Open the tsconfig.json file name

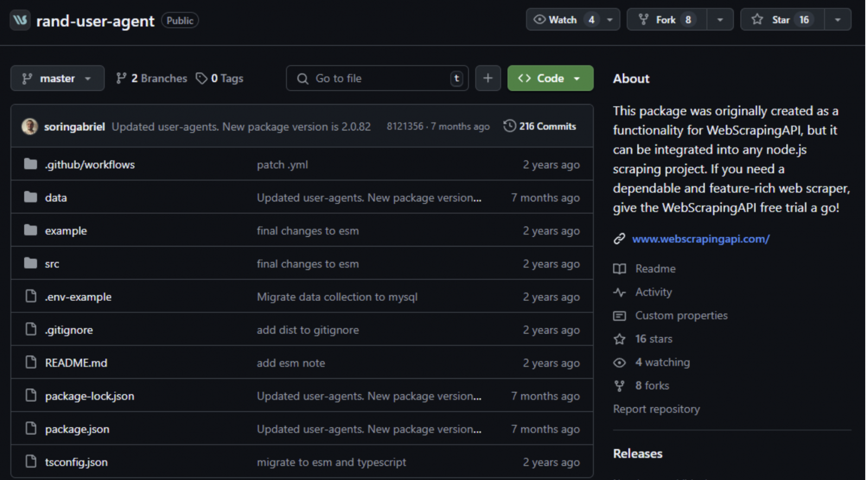tap(76, 463)
